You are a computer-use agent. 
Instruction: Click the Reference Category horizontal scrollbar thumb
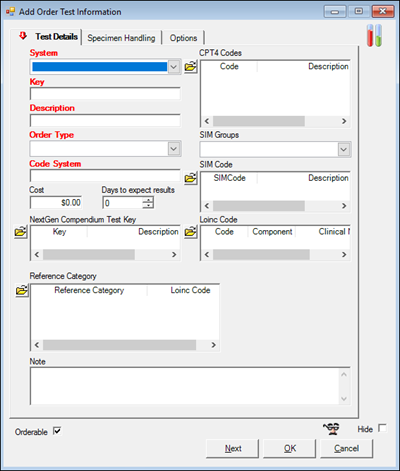click(x=119, y=345)
